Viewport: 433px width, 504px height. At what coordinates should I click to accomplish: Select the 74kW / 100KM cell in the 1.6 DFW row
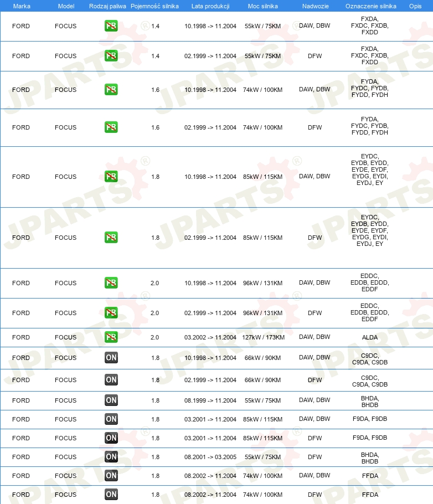262,127
